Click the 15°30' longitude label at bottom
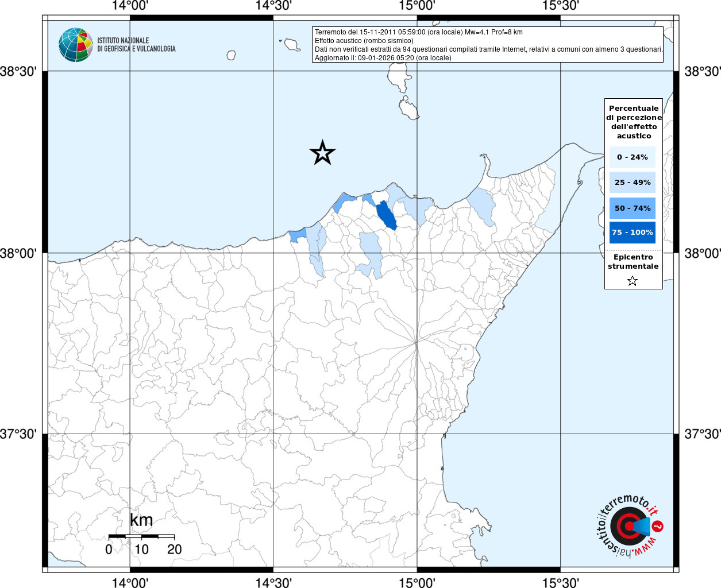This screenshot has height=588, width=721. point(560,582)
